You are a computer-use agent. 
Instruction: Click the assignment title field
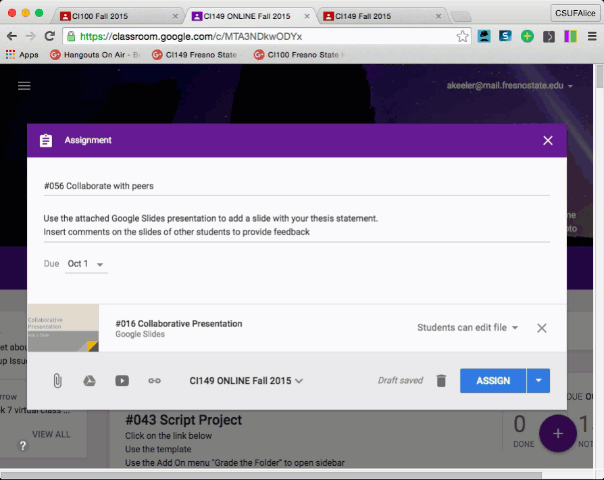296,185
